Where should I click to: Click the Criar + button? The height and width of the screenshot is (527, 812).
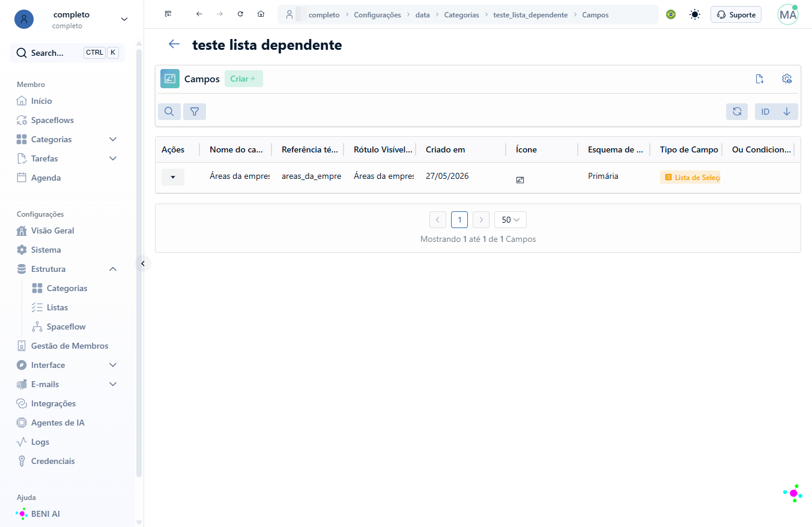click(244, 79)
